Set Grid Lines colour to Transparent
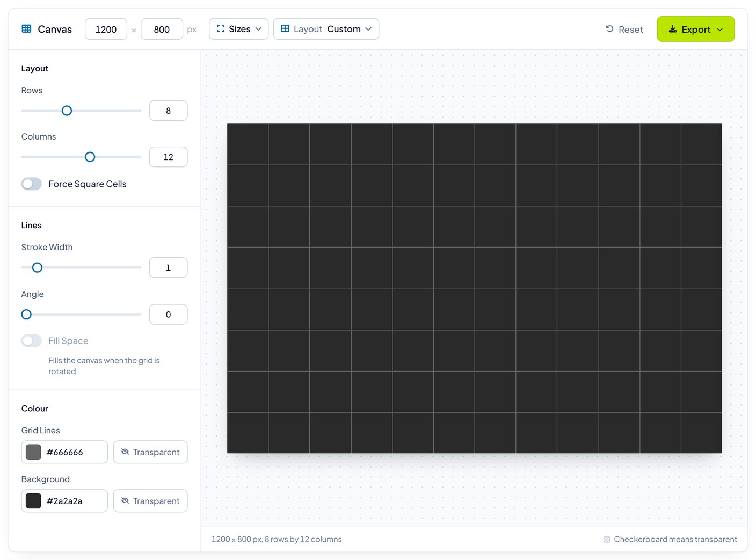 point(150,452)
